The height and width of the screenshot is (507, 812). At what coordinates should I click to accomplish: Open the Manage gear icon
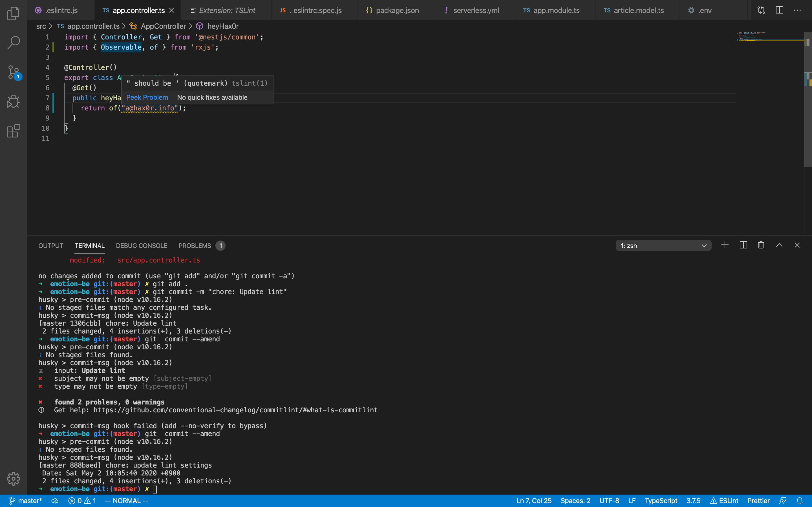(x=14, y=479)
